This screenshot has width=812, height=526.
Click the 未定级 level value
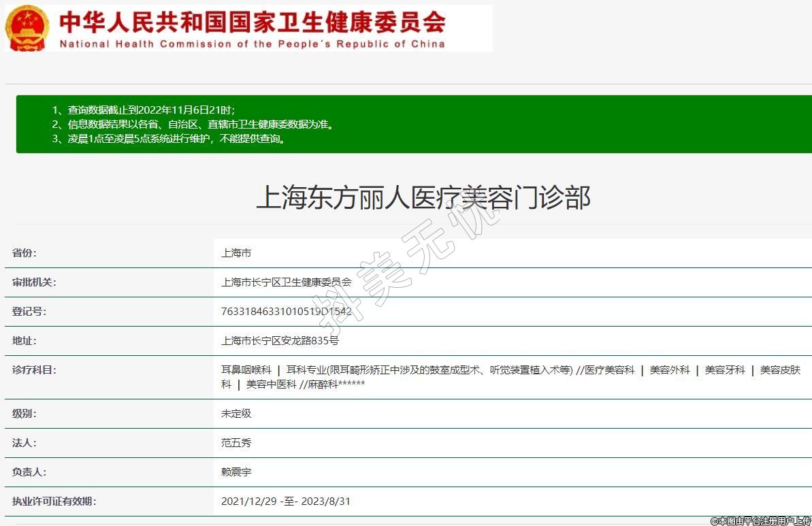(236, 414)
